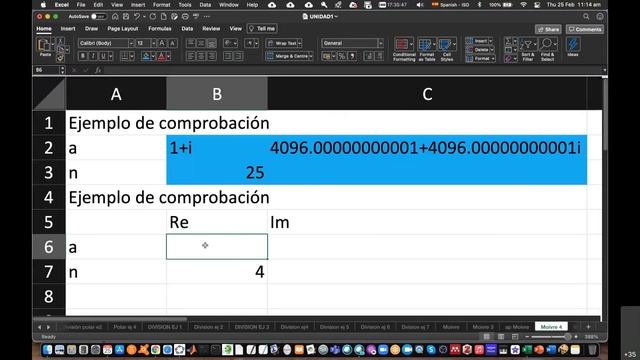
Task: Select the Division ej 2 sheet tab
Action: pyautogui.click(x=208, y=327)
